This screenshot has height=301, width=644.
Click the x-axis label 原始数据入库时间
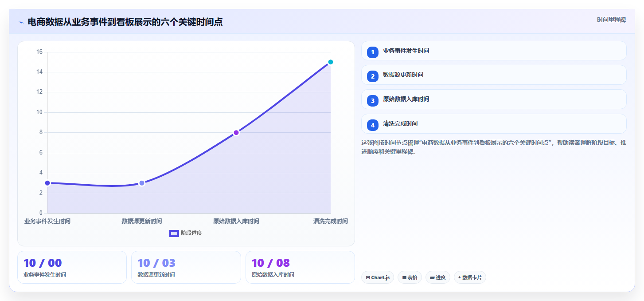[x=236, y=221]
